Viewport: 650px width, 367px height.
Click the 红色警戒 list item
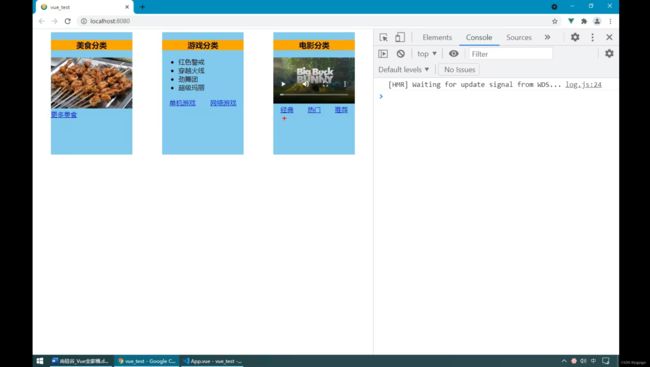tap(192, 62)
